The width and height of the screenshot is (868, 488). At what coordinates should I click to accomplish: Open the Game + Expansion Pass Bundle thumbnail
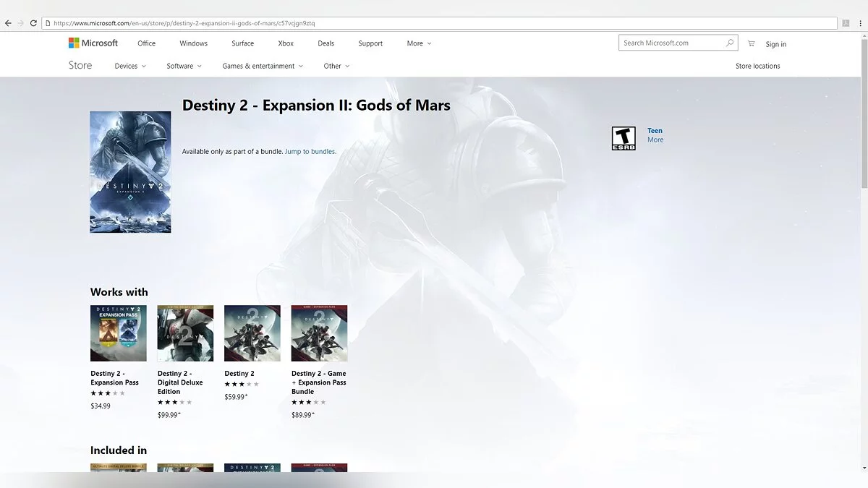pyautogui.click(x=320, y=333)
